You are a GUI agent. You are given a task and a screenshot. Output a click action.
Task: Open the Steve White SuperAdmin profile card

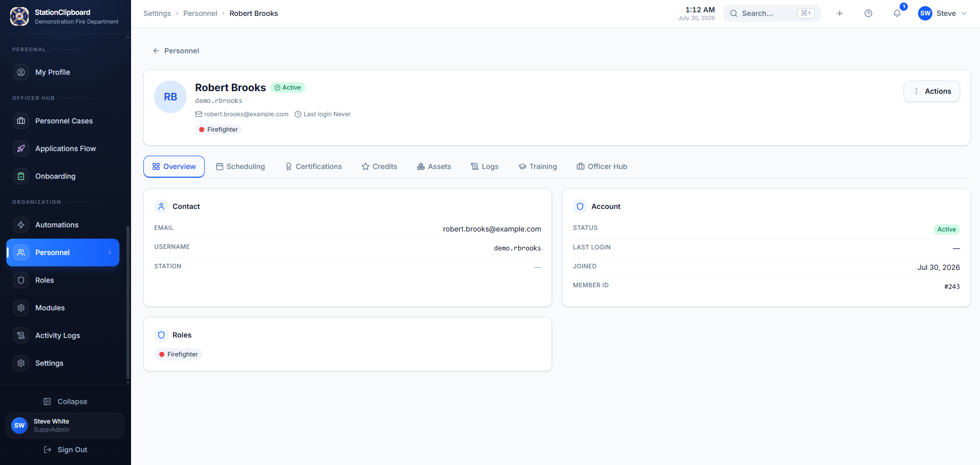coord(65,426)
